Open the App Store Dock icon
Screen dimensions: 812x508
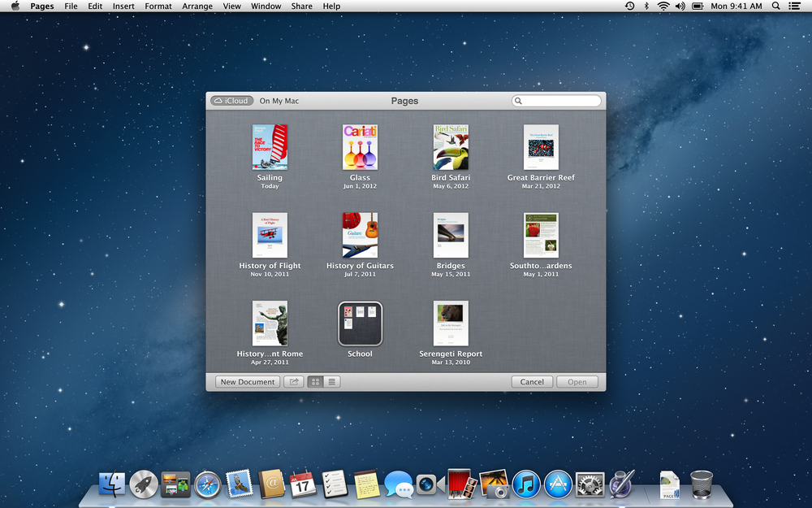click(559, 484)
